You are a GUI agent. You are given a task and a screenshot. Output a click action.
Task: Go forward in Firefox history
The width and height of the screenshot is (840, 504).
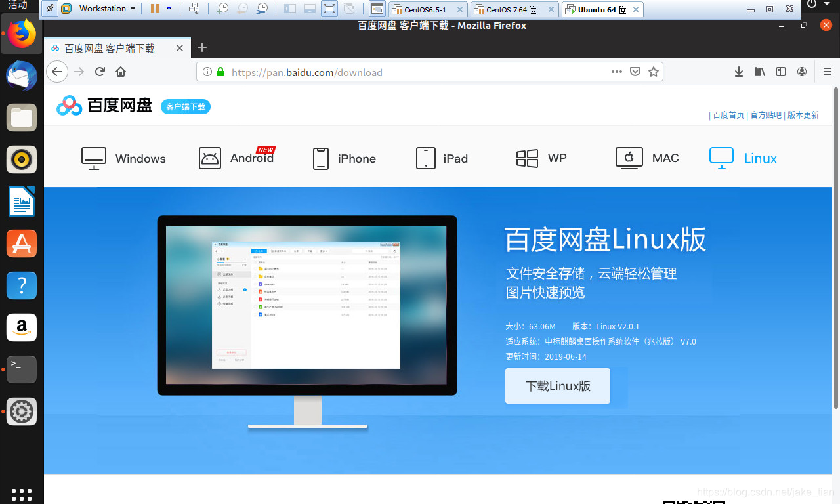pos(79,72)
